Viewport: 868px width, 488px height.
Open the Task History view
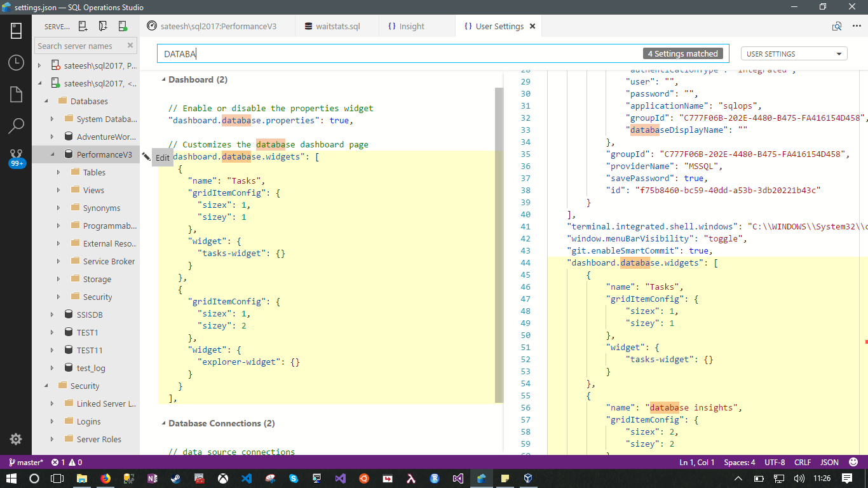point(16,62)
